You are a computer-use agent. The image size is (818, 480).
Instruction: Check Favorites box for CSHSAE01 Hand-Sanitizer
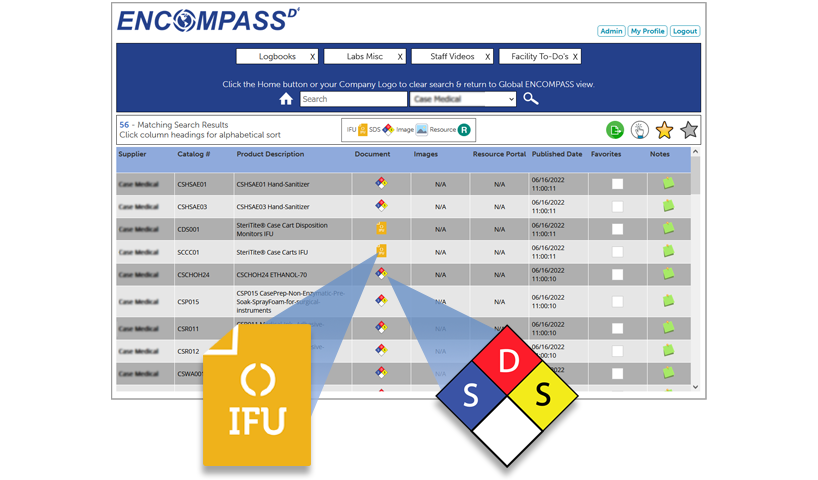(x=617, y=184)
